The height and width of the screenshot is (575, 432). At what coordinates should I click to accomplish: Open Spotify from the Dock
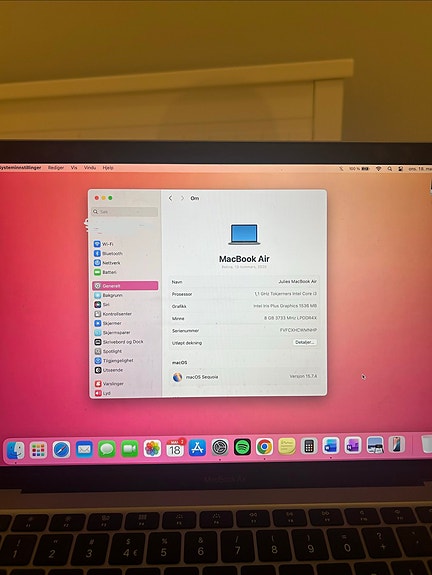(x=242, y=447)
